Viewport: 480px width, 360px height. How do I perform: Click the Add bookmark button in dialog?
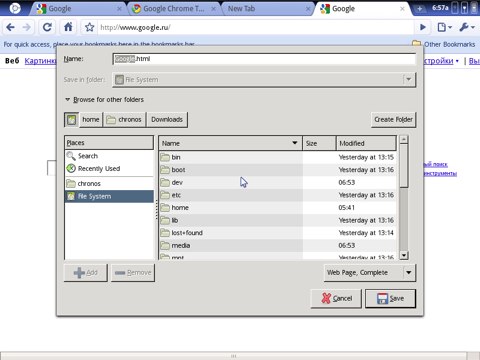pyautogui.click(x=86, y=273)
